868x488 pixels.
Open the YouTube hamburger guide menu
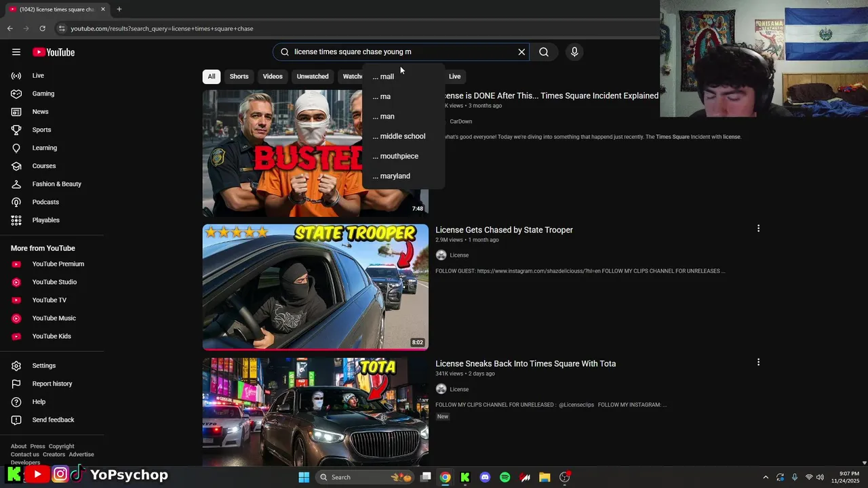coord(16,52)
